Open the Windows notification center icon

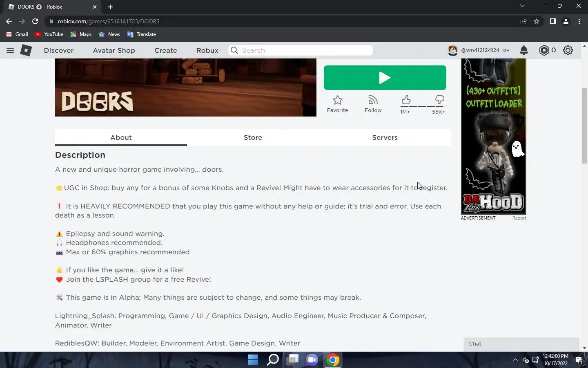click(x=579, y=360)
